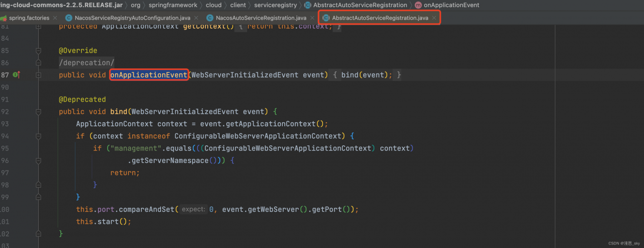Click the bind method name on line 92
This screenshot has height=248, width=644.
pos(119,112)
